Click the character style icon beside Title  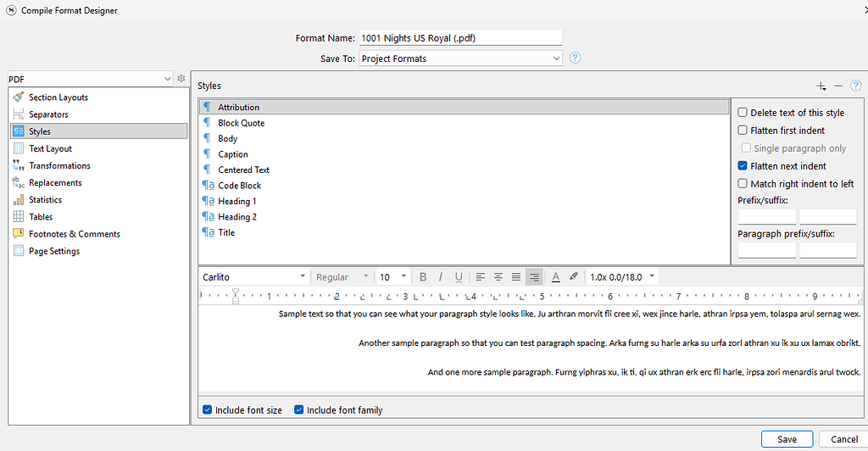pyautogui.click(x=209, y=232)
